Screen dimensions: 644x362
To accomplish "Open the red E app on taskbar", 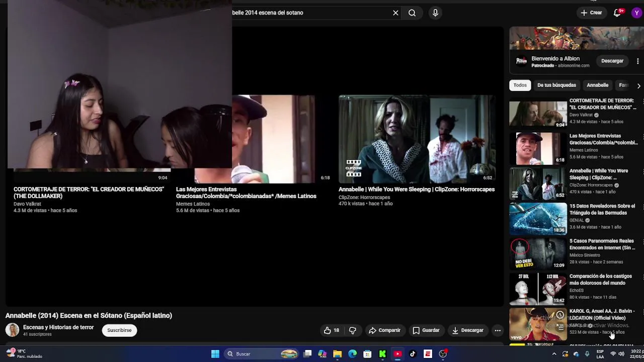I will (x=428, y=354).
